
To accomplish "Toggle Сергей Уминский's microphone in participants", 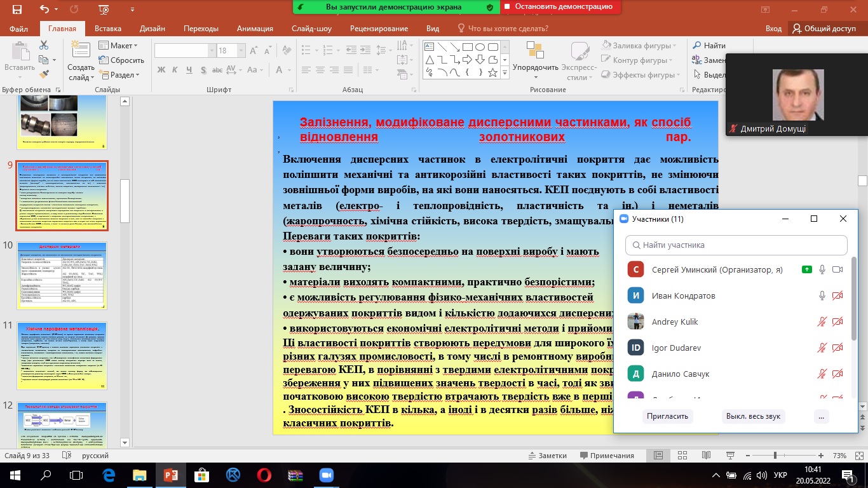I will coord(822,269).
